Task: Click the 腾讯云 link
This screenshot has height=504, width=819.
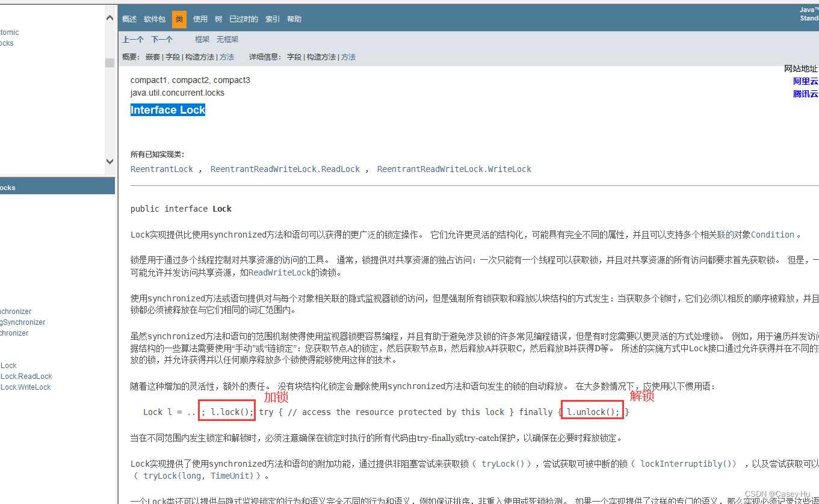Action: (x=806, y=94)
